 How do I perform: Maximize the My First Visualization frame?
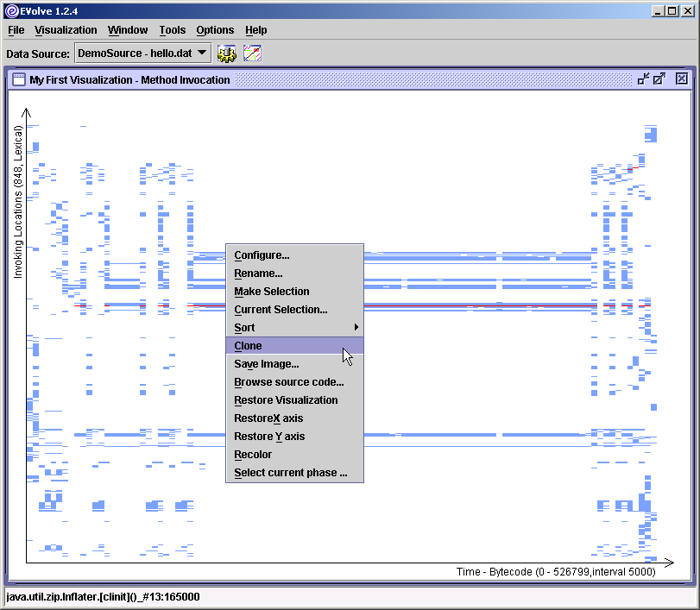coord(659,79)
